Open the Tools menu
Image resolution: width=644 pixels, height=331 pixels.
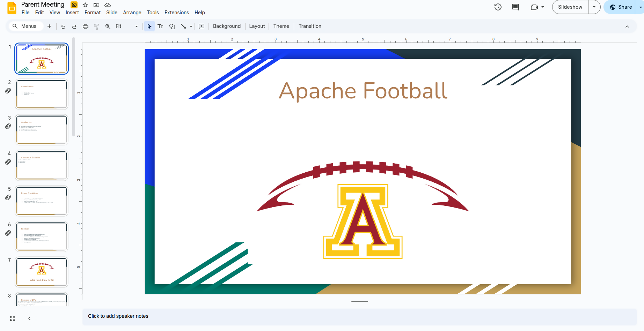pos(153,13)
